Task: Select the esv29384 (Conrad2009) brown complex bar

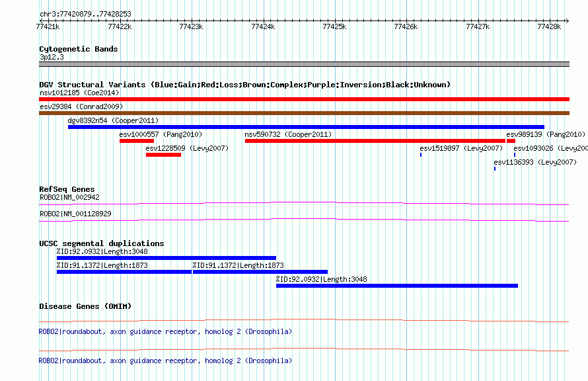Action: click(304, 113)
